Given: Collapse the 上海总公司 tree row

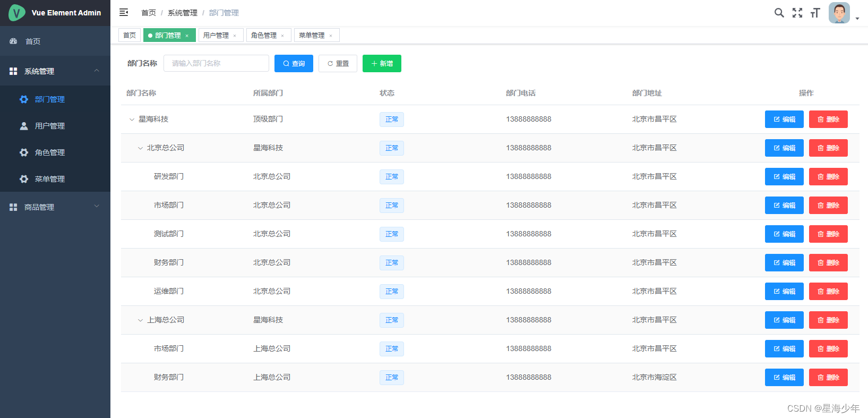Looking at the screenshot, I should coord(140,320).
